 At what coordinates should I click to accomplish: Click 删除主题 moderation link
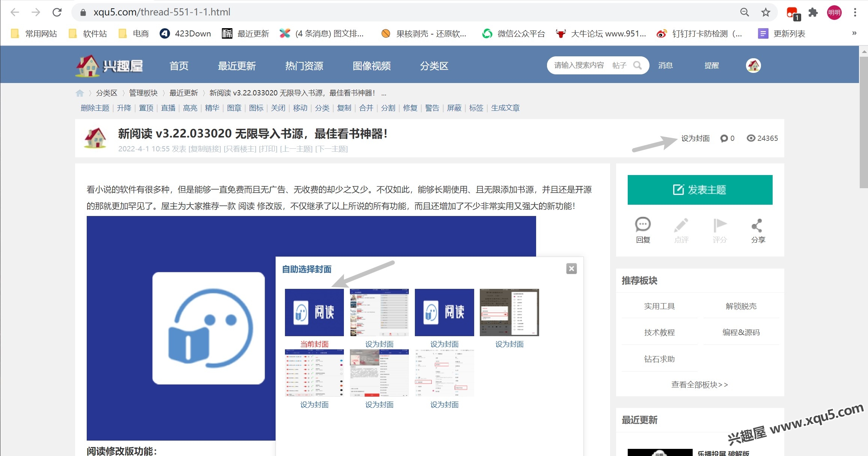[x=95, y=108]
